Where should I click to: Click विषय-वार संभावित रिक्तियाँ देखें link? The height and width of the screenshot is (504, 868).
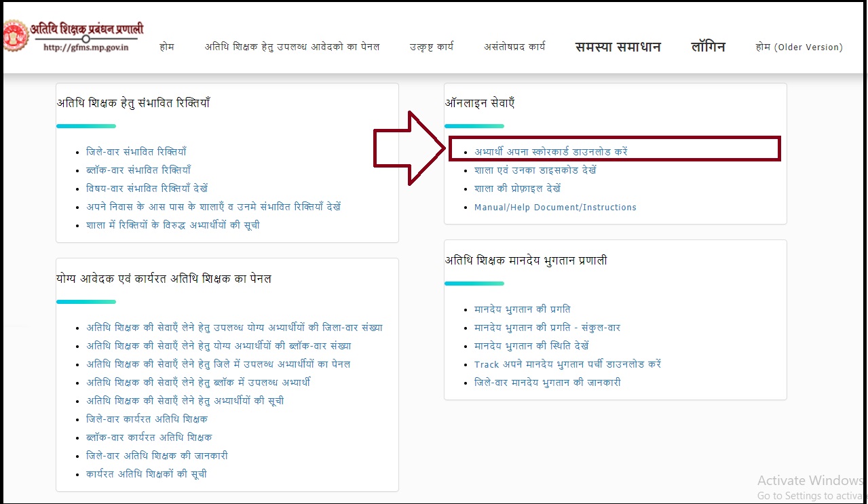(147, 189)
